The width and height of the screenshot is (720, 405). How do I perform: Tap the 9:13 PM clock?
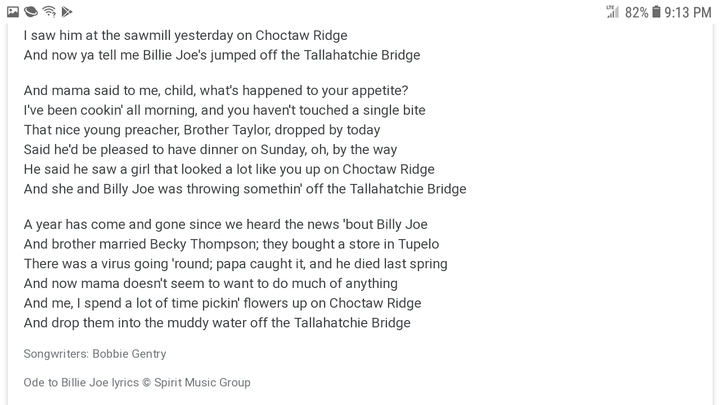(x=687, y=12)
